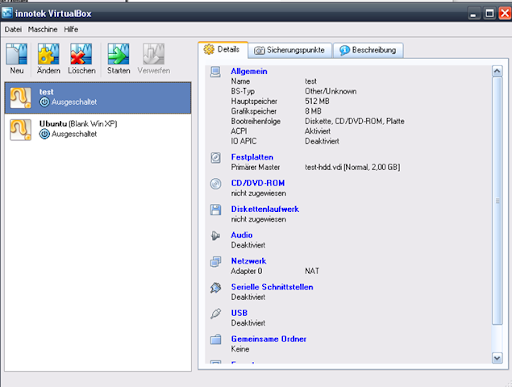Click the NAT adapter value
Screen dimensions: 512x387
click(312, 271)
